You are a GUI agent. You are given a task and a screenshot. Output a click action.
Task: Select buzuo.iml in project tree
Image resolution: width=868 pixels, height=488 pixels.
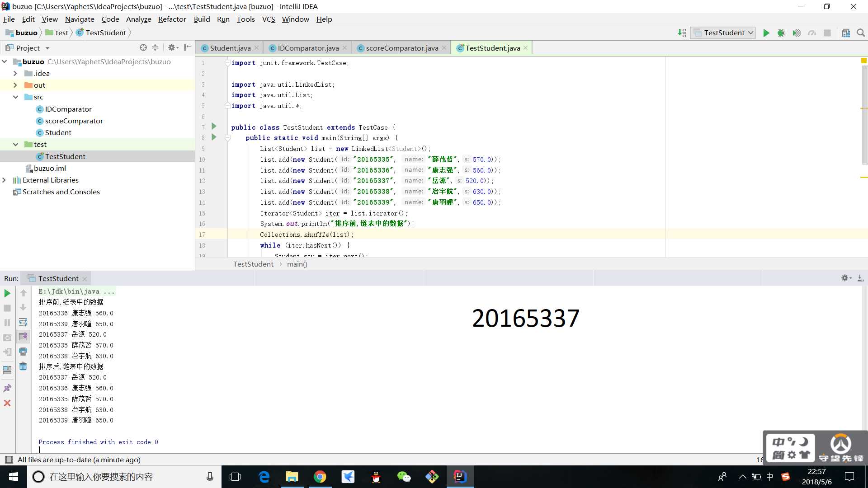point(50,168)
